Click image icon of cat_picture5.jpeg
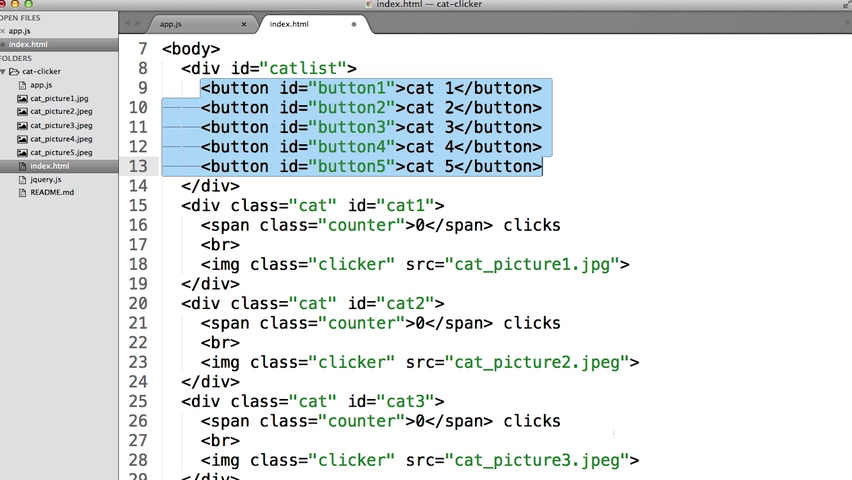The height and width of the screenshot is (480, 852). [x=22, y=153]
